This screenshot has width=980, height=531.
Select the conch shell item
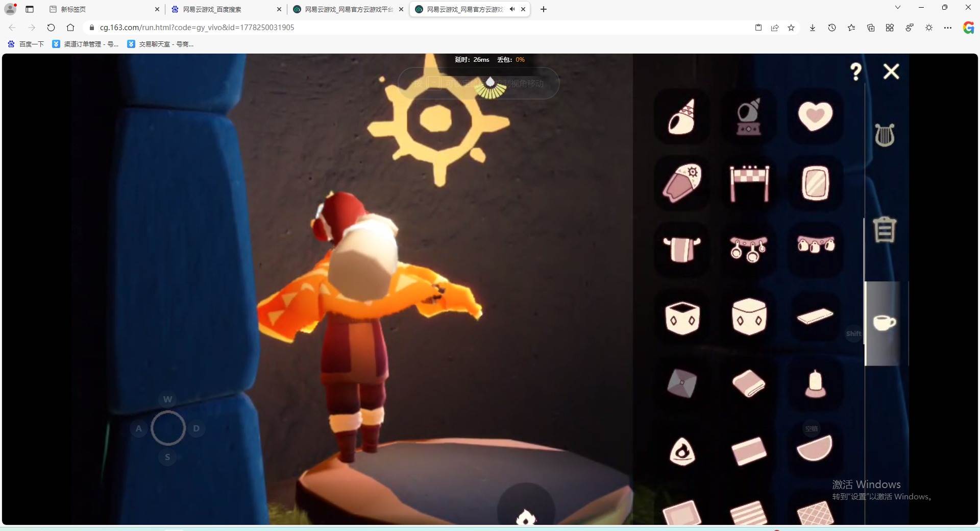(682, 117)
